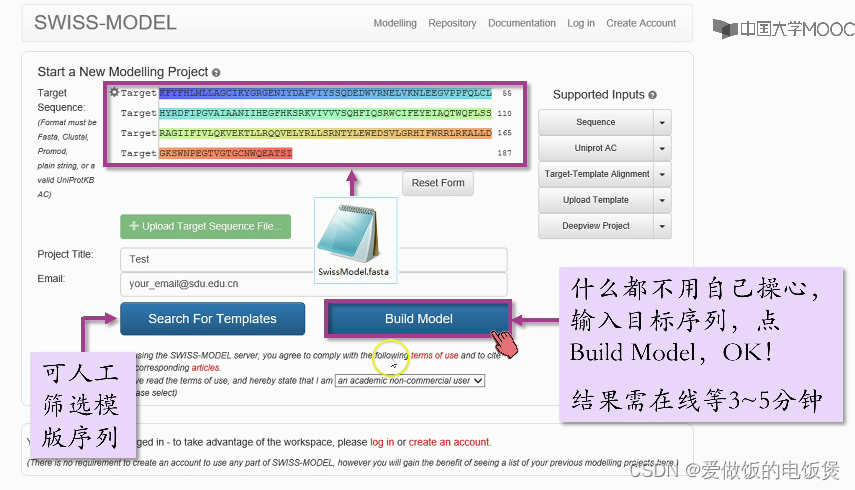Image resolution: width=855 pixels, height=490 pixels.
Task: Click help icon next to Start a New Modelling Project
Action: (x=216, y=72)
